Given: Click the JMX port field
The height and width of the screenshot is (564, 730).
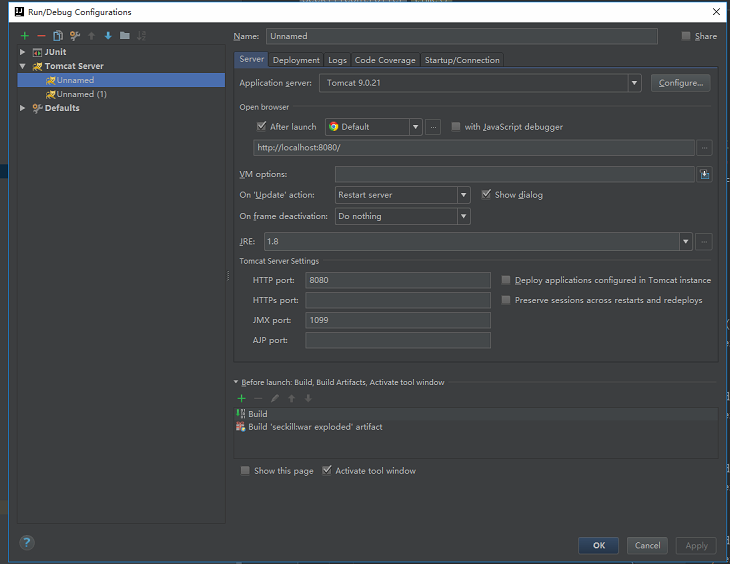Looking at the screenshot, I should coord(398,320).
